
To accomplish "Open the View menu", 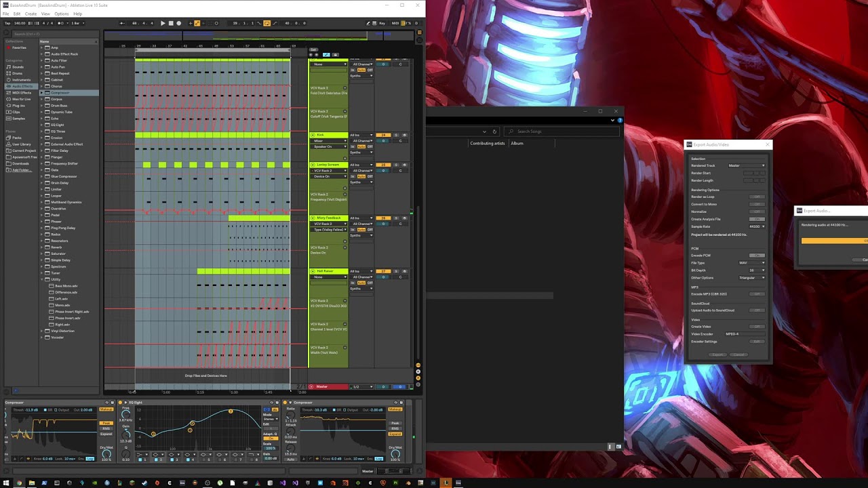I will 45,14.
